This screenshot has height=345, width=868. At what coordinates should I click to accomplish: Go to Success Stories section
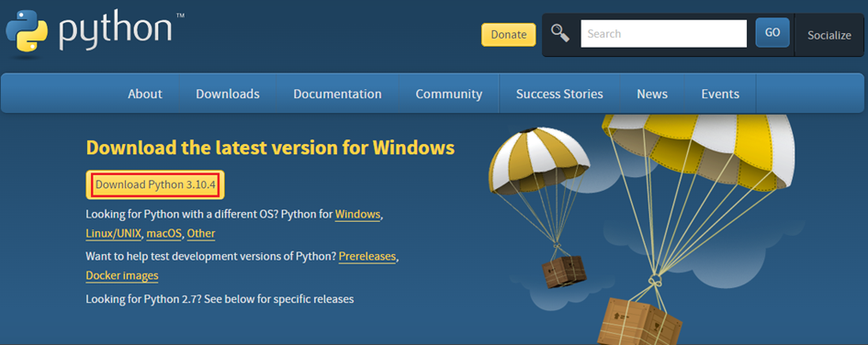tap(559, 94)
